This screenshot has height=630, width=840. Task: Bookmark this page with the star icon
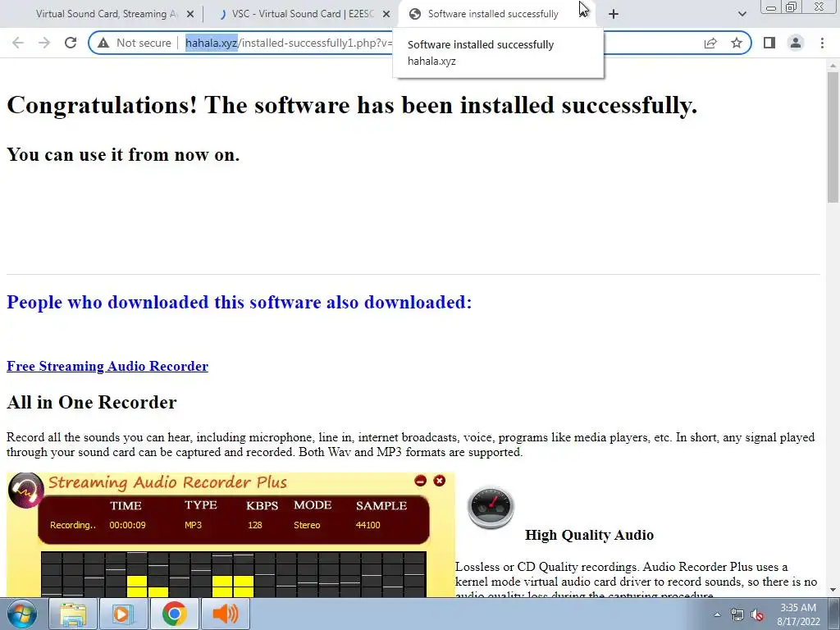[x=737, y=43]
